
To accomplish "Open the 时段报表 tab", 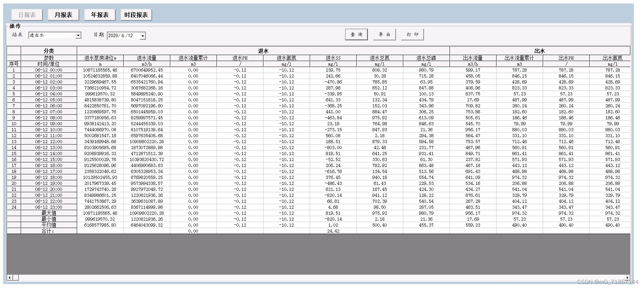I will tap(136, 15).
